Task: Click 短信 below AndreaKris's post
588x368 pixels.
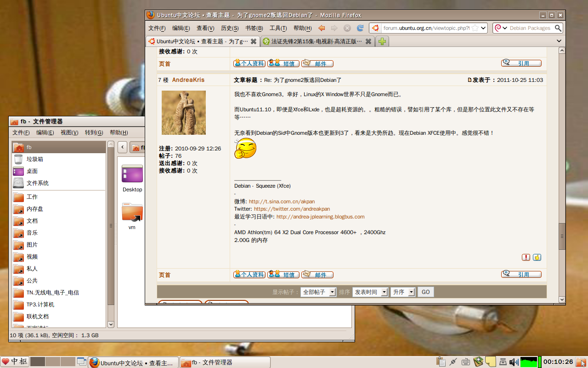Action: [283, 275]
